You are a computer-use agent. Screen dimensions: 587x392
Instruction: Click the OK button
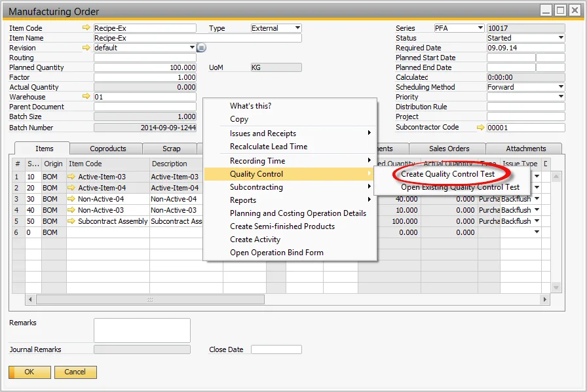click(x=29, y=372)
